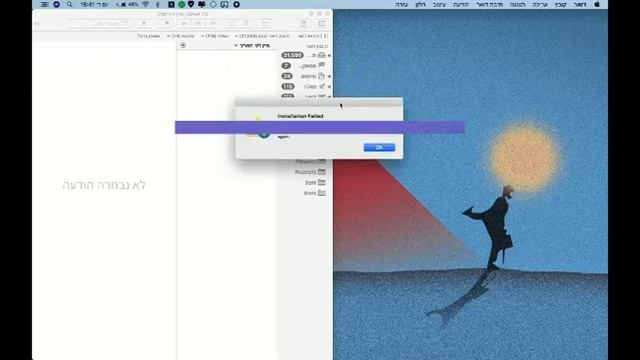Open the הודעה (Message) menu
This screenshot has width=640, height=360.
pyautogui.click(x=461, y=4)
